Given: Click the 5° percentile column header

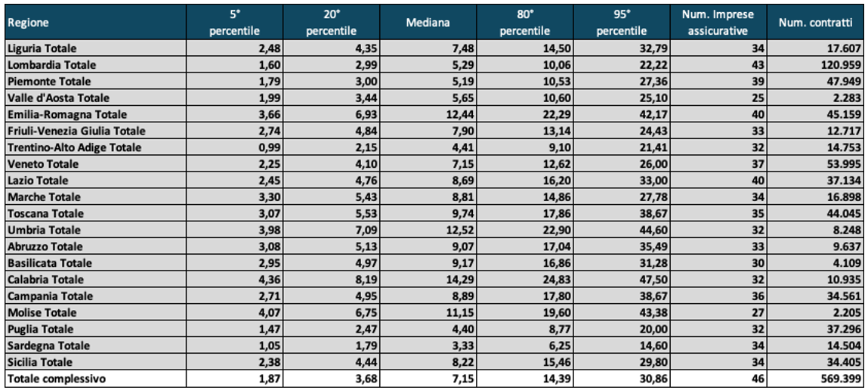Looking at the screenshot, I should (234, 23).
